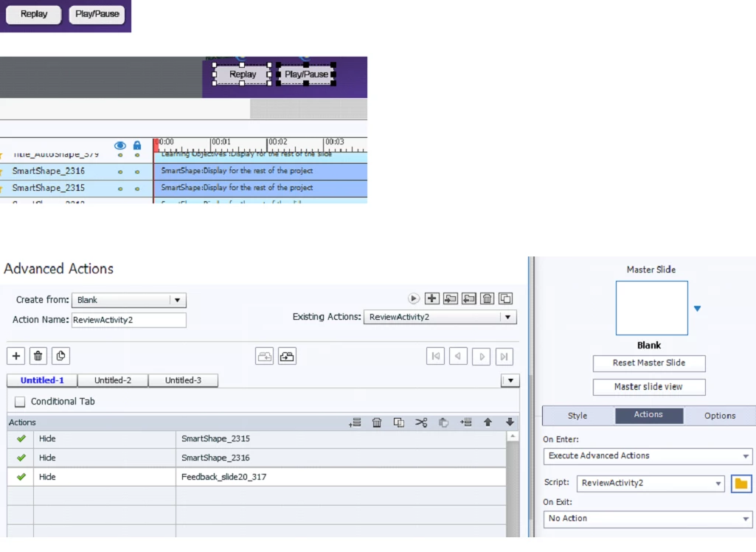756x552 pixels.
Task: Toggle visibility dot for SmartShape_2316
Action: point(120,172)
